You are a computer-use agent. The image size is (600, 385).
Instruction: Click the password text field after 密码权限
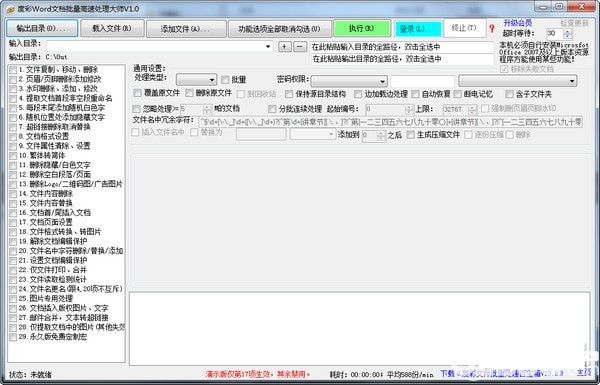[422, 81]
